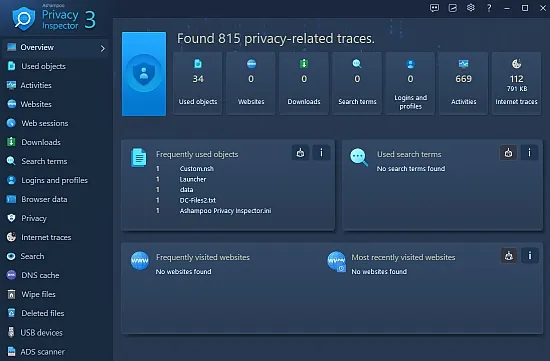Click clean icon on Frequently used objects panel

click(300, 153)
